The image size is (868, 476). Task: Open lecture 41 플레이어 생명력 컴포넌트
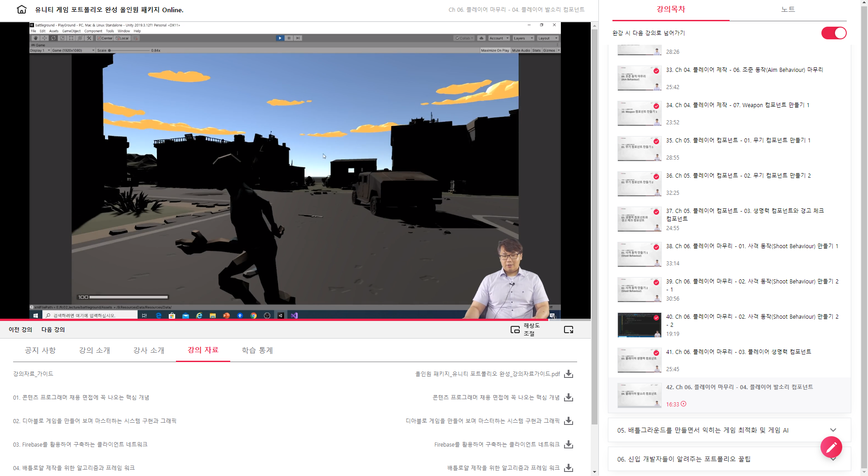729,360
